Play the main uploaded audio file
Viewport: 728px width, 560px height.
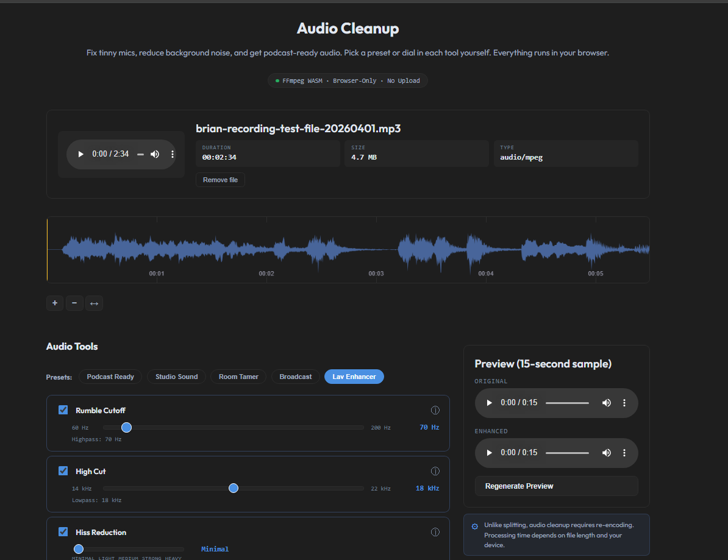coord(80,154)
